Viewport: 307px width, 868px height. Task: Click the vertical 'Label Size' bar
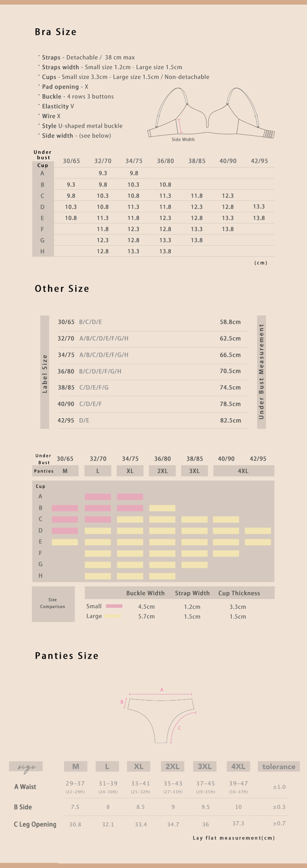point(45,372)
